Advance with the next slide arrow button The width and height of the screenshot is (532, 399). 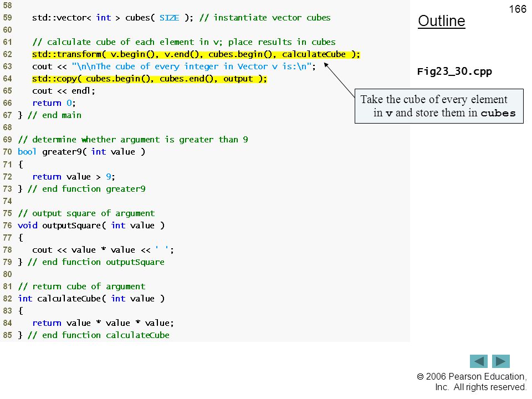(501, 361)
